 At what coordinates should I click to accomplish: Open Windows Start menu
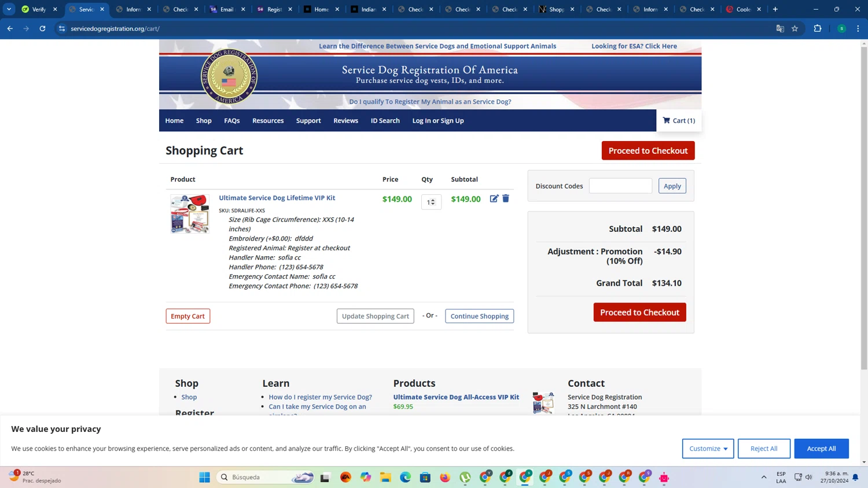click(204, 477)
